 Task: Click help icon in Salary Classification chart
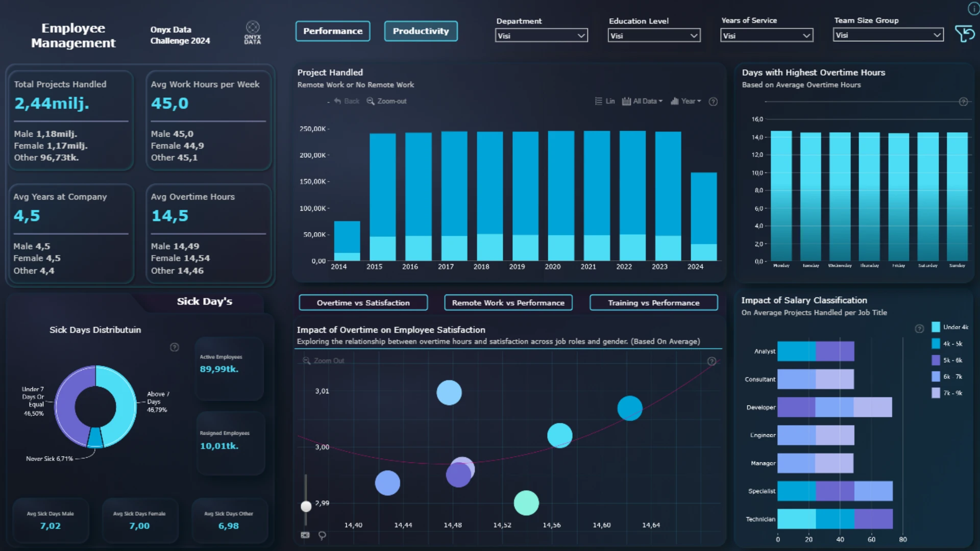click(x=919, y=329)
